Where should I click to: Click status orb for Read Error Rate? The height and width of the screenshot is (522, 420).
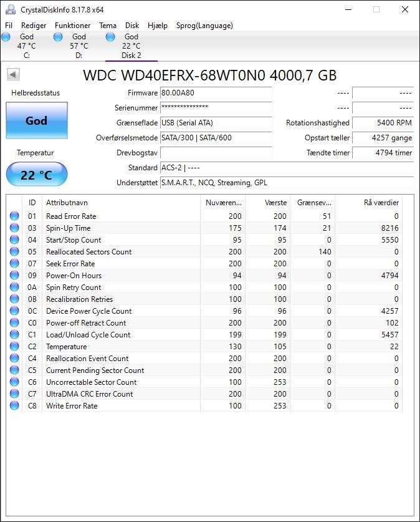click(14, 216)
